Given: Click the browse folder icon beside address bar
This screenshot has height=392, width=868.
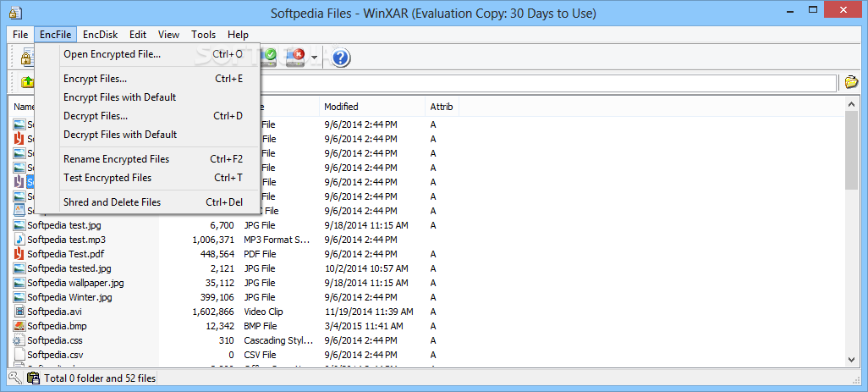Looking at the screenshot, I should (851, 82).
